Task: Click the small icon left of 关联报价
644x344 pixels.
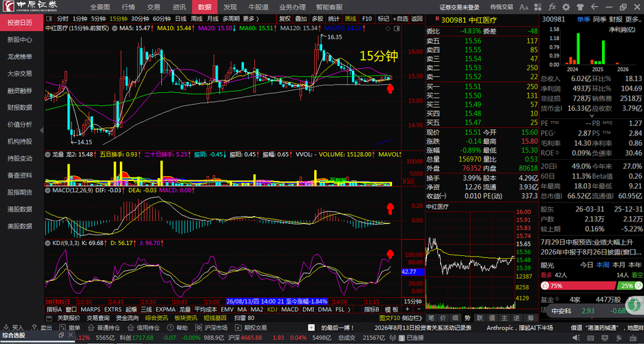Action: pyautogui.click(x=50, y=318)
